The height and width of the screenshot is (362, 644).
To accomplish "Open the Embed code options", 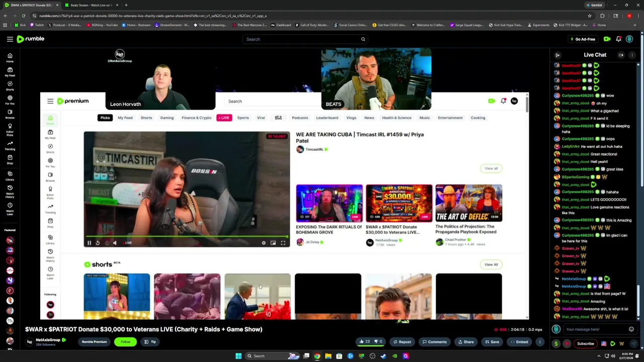I will [x=519, y=342].
